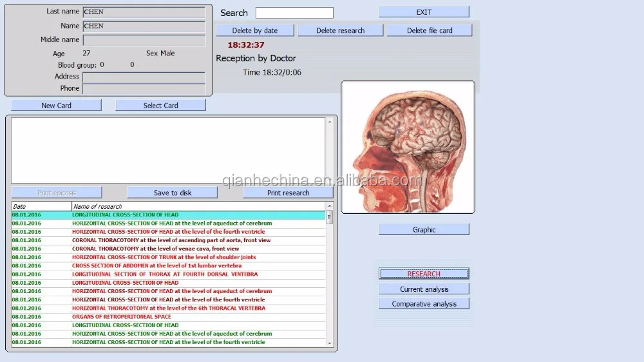Start RESEARCH with the red-labeled button
This screenshot has width=644, height=362.
pyautogui.click(x=424, y=274)
